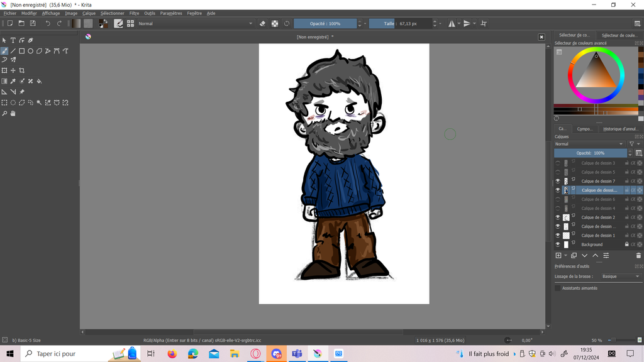Image resolution: width=644 pixels, height=362 pixels.
Task: Enable the Assistants aimantés checkbox
Action: 558,288
